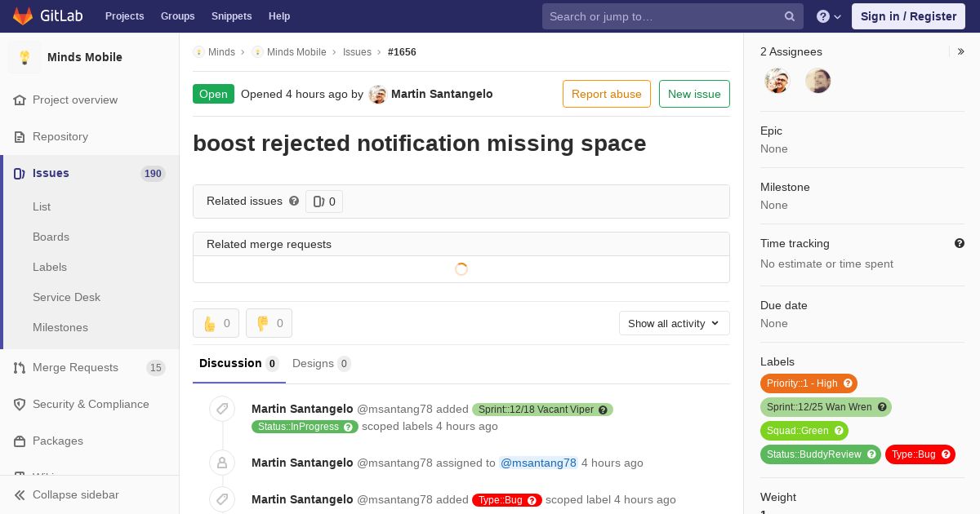980x514 pixels.
Task: Collapse the right sidebar with double arrow
Action: [x=961, y=51]
